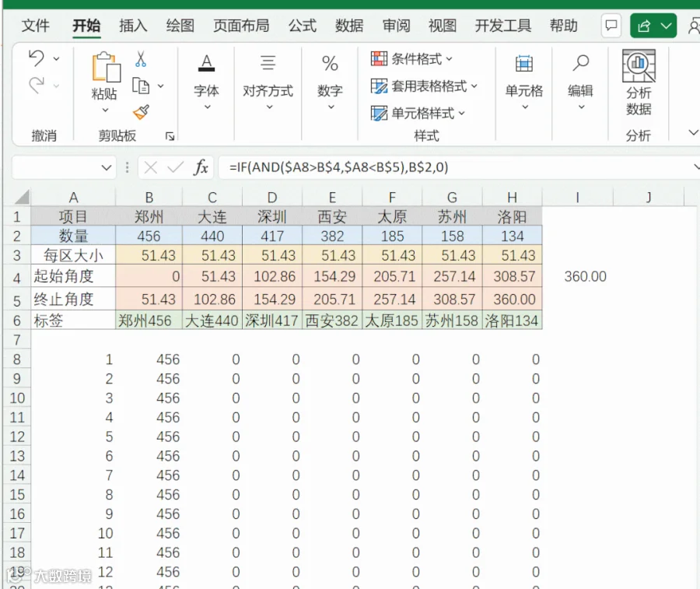
Task: Click inside the formula bar text
Action: coord(339,167)
